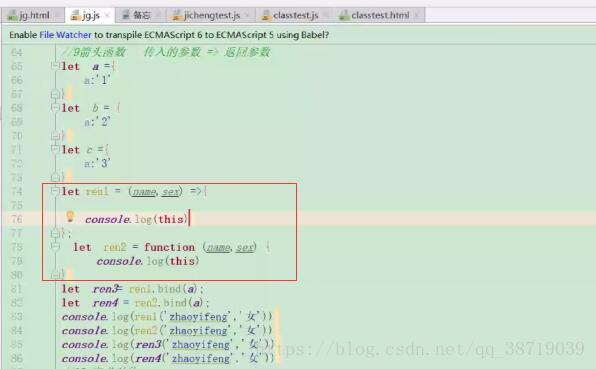Click the 'sex' parameter on line 74
This screenshot has height=369, width=596.
[170, 192]
